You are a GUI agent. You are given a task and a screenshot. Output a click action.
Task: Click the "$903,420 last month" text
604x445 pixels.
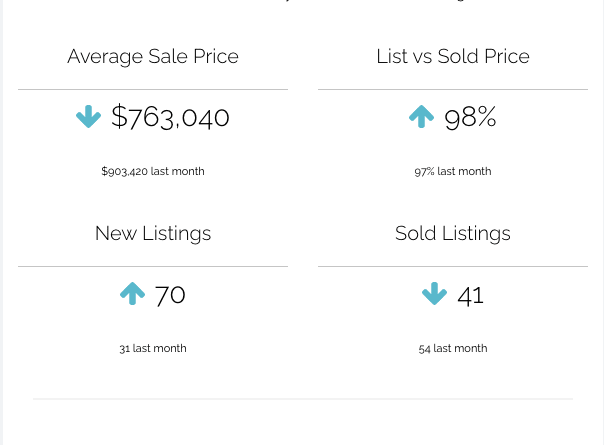153,171
